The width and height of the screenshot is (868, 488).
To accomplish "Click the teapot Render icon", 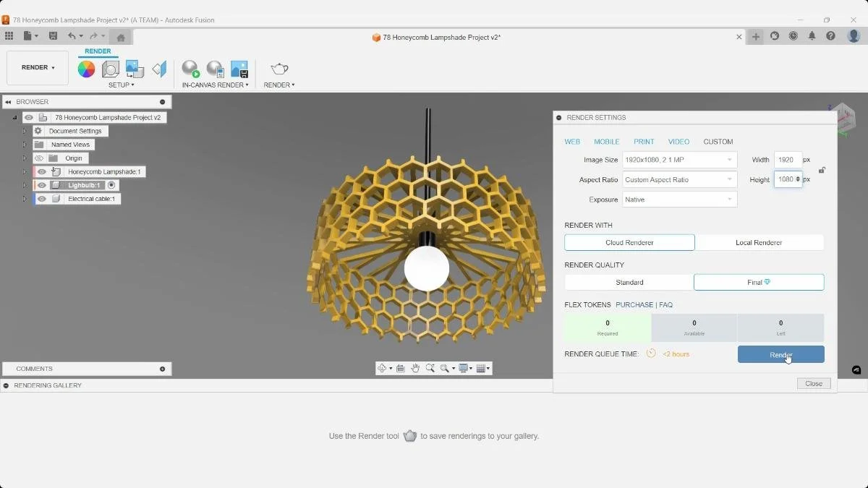I will pos(279,69).
